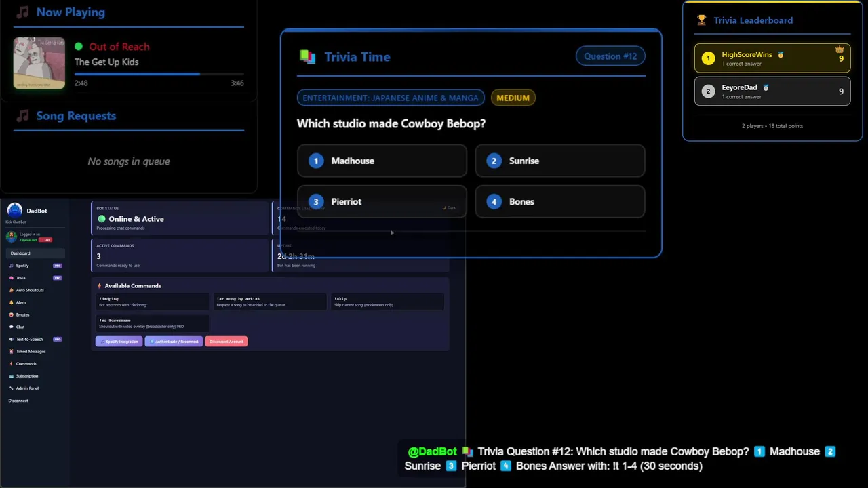This screenshot has width=868, height=488.
Task: Click the Chat bubble icon
Action: pyautogui.click(x=11, y=327)
